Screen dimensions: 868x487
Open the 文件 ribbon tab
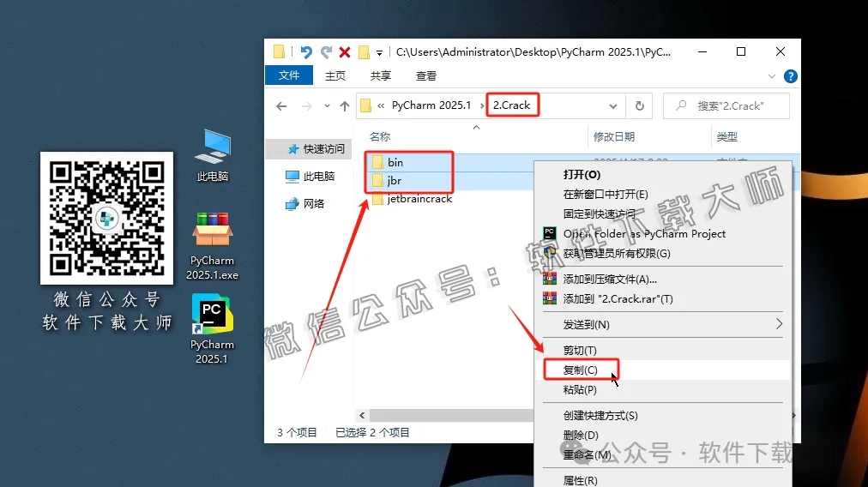[289, 75]
